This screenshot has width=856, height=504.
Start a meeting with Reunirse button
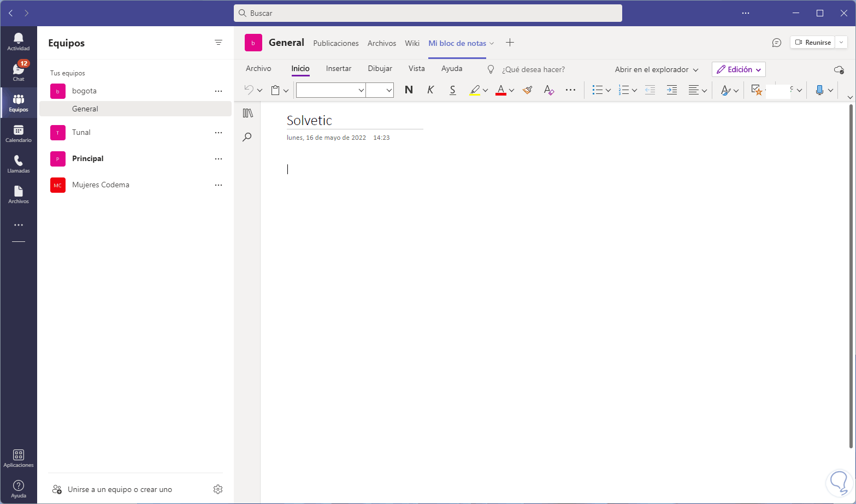(x=813, y=43)
